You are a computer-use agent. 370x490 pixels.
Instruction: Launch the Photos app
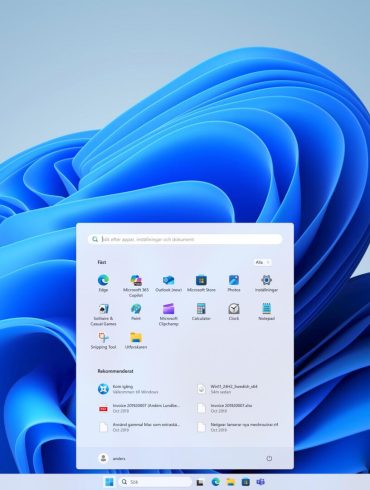pos(234,283)
